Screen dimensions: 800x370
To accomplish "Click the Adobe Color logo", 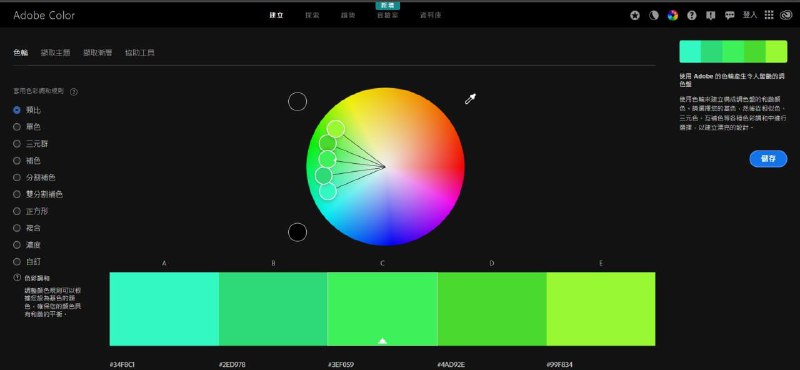I will click(x=44, y=15).
